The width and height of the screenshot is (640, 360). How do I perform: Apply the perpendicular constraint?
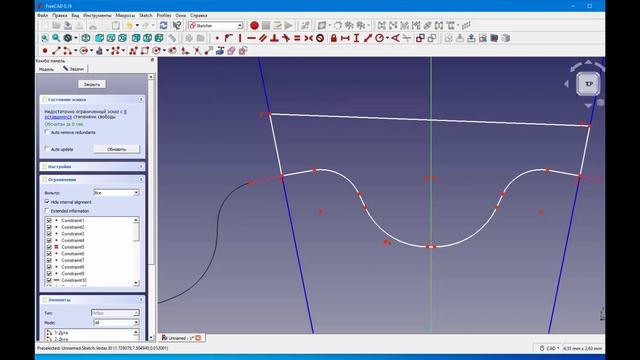coord(274,38)
